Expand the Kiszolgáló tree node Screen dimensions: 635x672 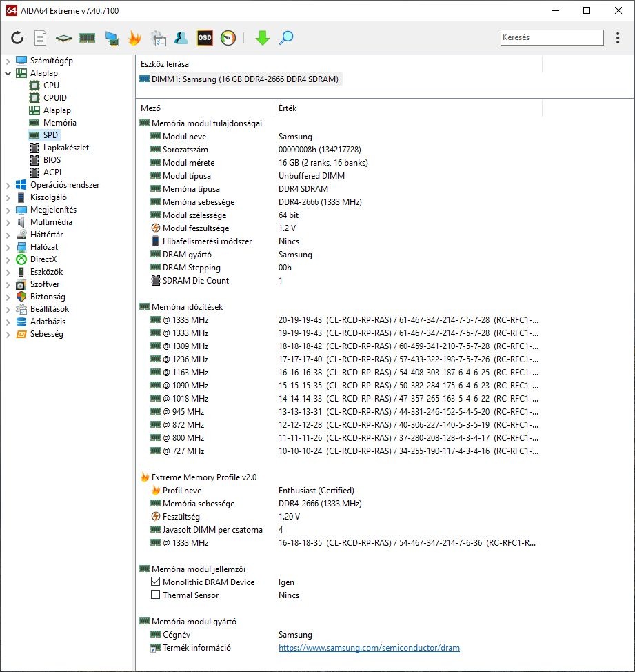(x=8, y=197)
